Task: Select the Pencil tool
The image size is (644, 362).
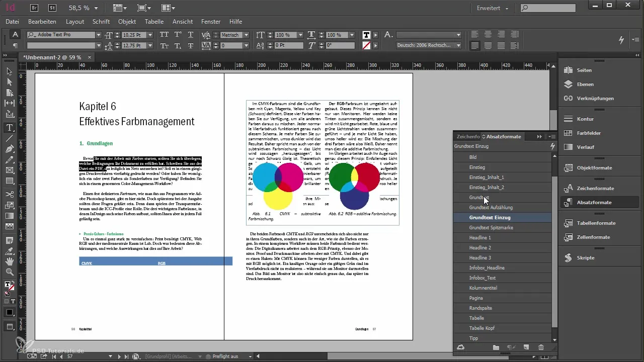Action: click(9, 159)
